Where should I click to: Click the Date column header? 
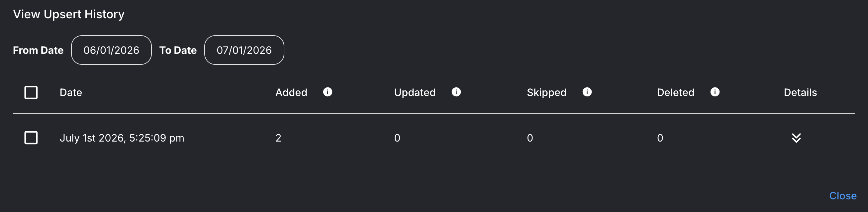[71, 92]
